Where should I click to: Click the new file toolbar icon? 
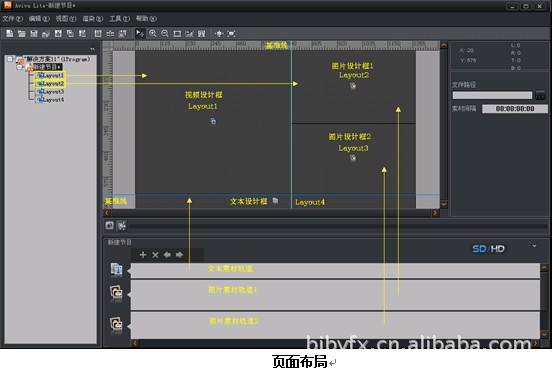pos(10,33)
